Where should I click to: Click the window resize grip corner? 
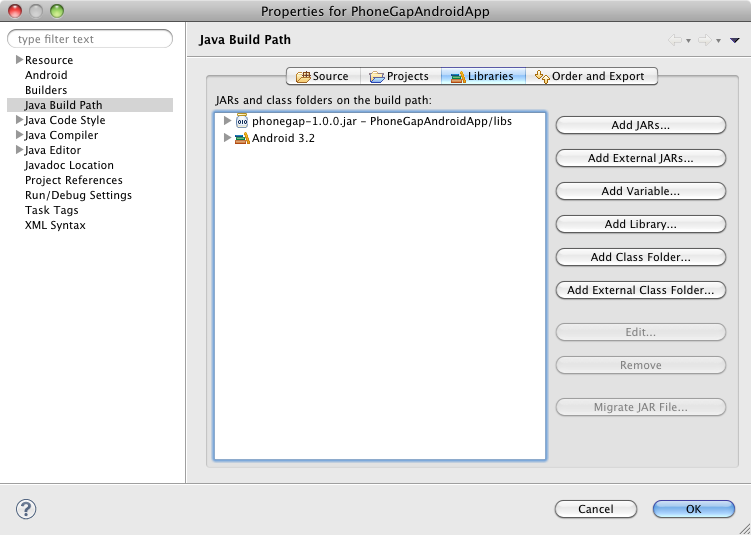click(x=745, y=529)
